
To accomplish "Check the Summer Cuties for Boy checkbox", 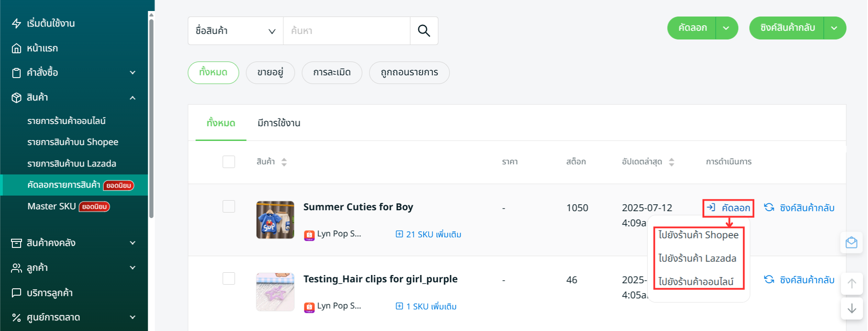I will pos(229,207).
